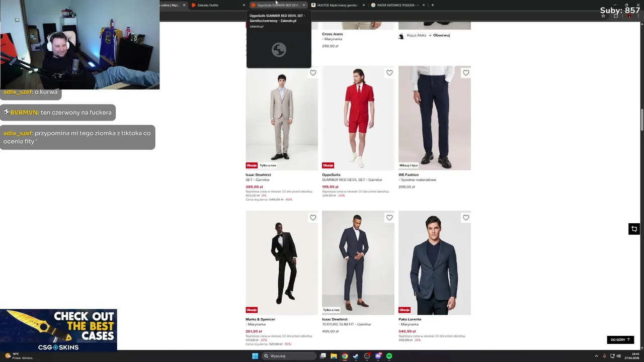
Task: Open Steam from the taskbar
Action: 356,356
